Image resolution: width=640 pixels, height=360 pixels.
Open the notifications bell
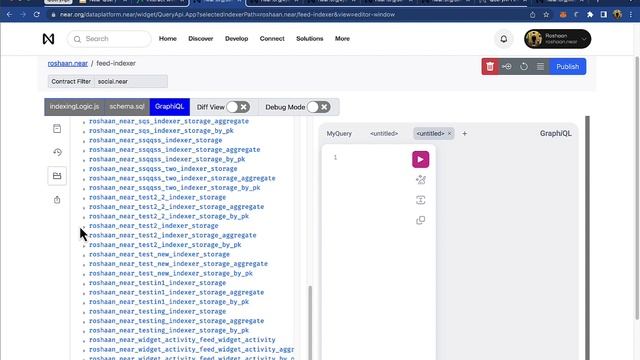click(504, 39)
